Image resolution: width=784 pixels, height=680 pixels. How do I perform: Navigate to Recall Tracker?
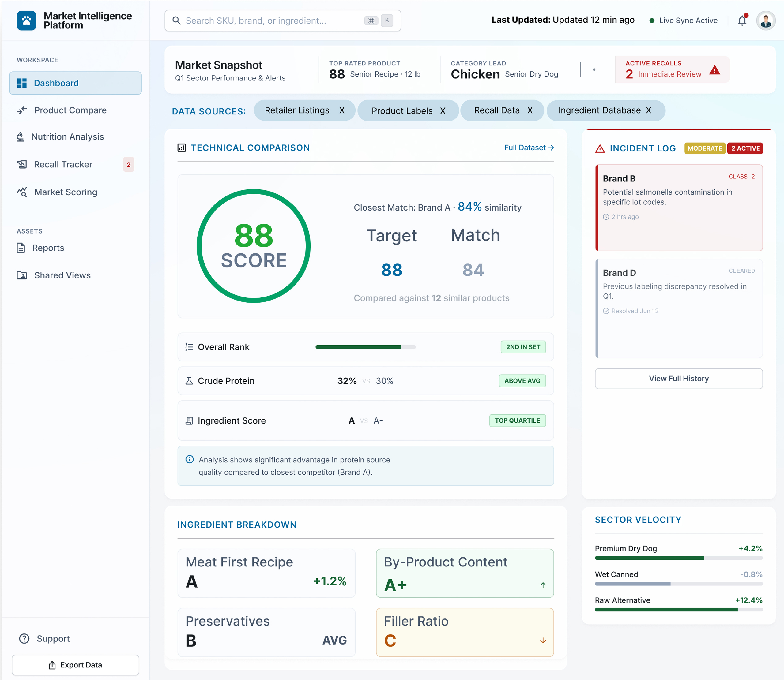(x=76, y=164)
